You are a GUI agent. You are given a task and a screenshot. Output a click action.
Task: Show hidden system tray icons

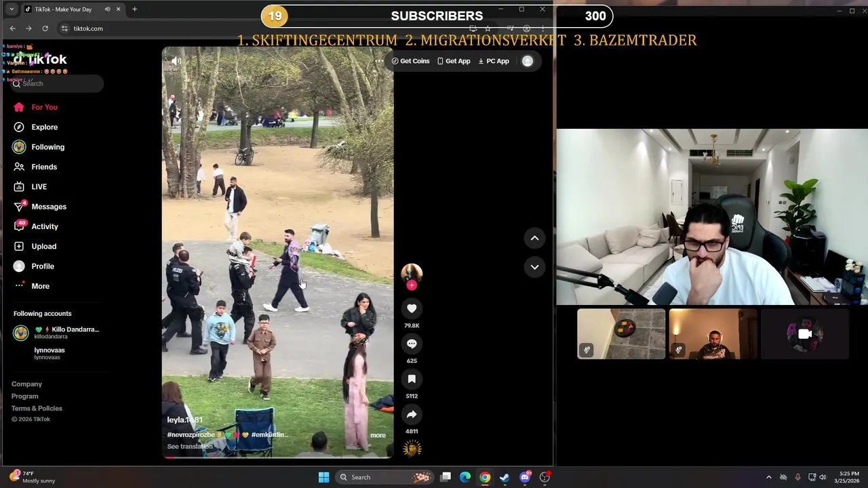tap(768, 477)
